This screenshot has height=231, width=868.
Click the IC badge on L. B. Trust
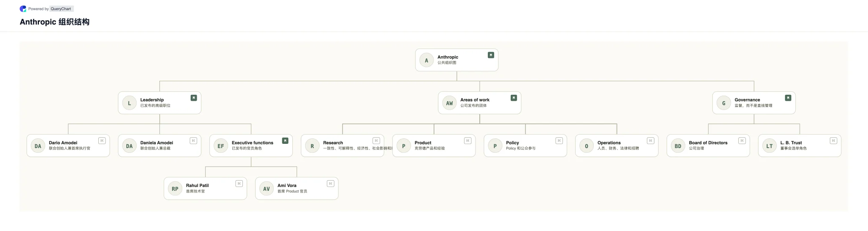point(834,140)
